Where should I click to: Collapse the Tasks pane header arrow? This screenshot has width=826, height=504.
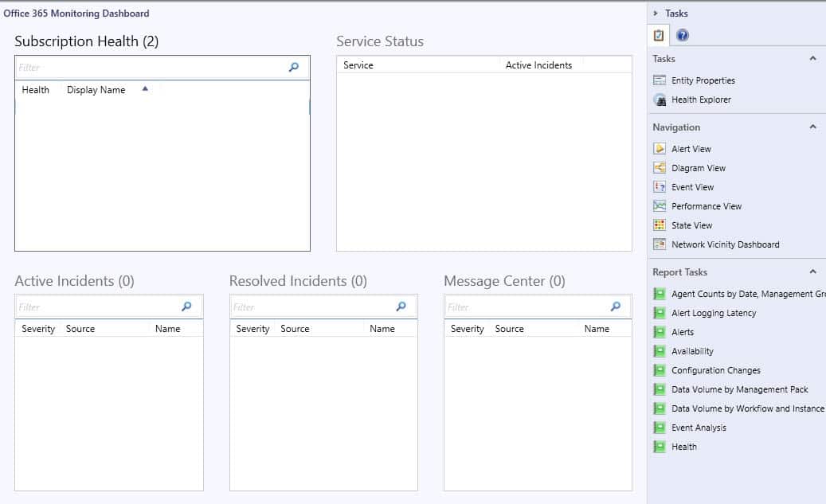coord(656,14)
